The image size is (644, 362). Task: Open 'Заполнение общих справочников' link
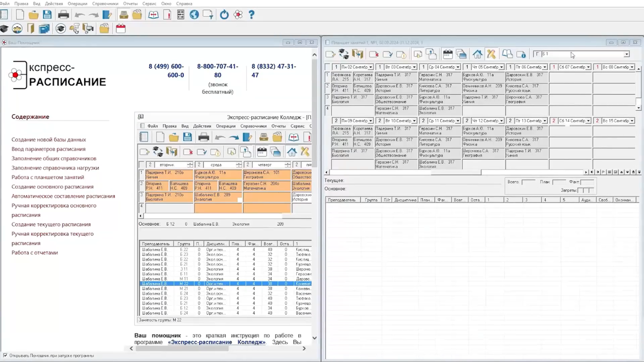pyautogui.click(x=54, y=159)
